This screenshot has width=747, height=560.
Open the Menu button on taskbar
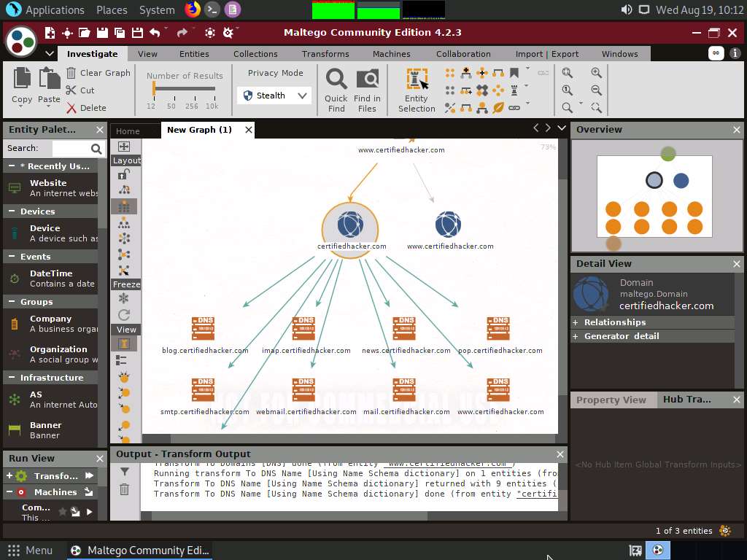(30, 551)
